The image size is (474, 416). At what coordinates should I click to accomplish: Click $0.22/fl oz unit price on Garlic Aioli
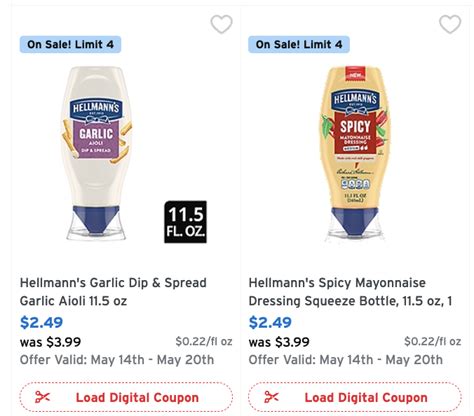(204, 341)
